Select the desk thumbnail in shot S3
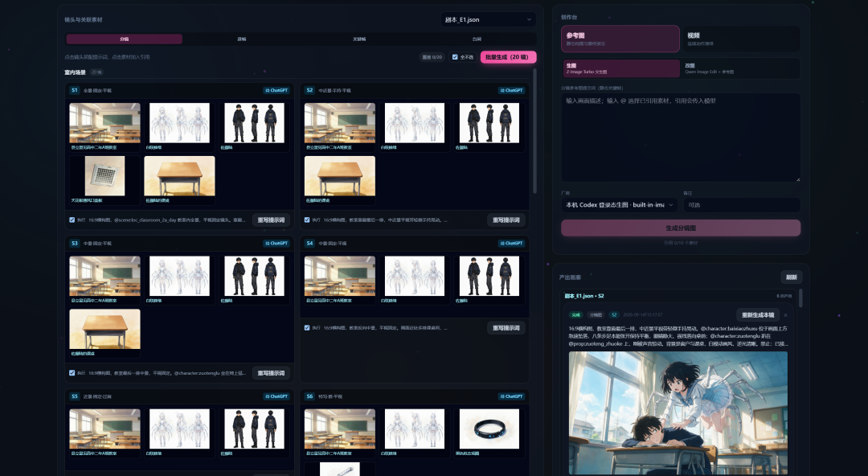868x476 pixels. [104, 329]
